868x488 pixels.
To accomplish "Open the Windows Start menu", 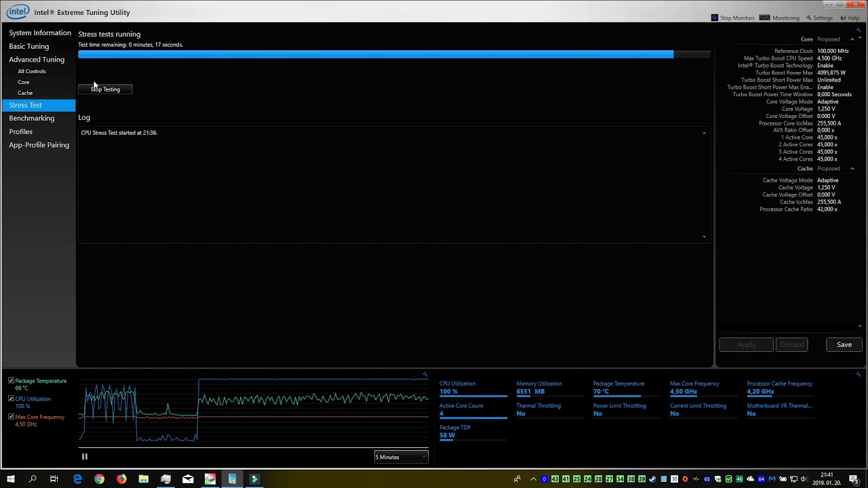I will (x=11, y=479).
